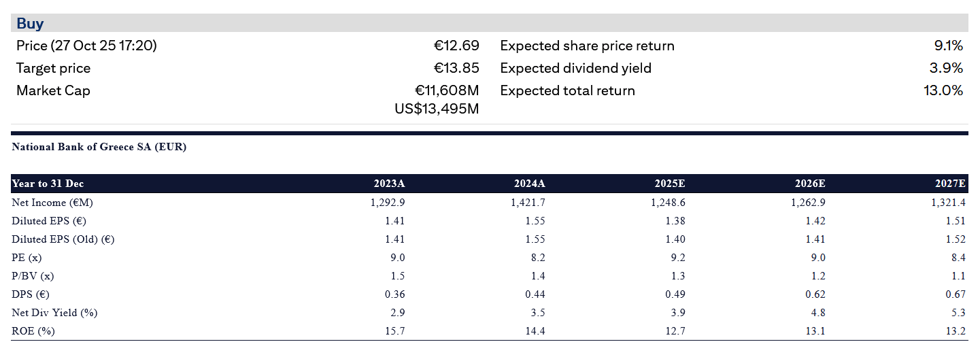980x359 pixels.
Task: Click the Net Div Yield (%) row label
Action: (x=54, y=313)
